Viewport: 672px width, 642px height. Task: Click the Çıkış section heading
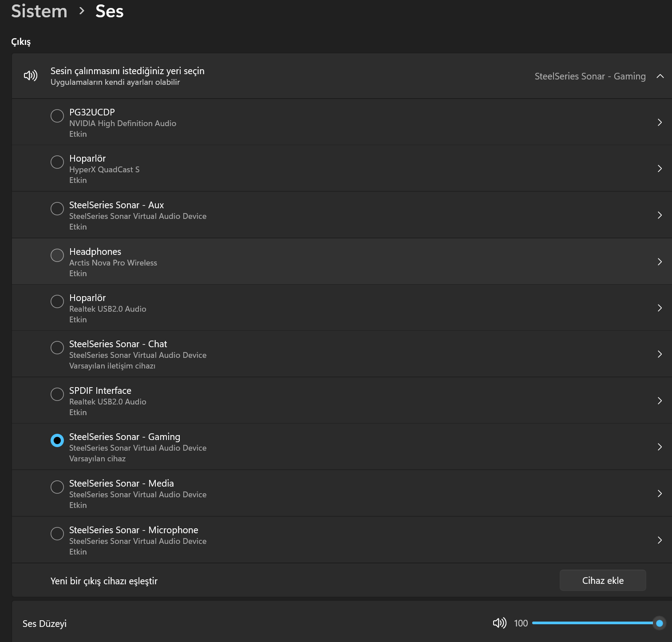[21, 42]
